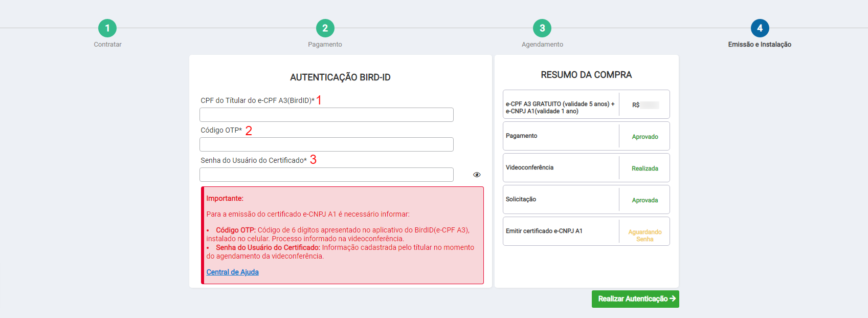Click the Pagamento Aprovado summary row
868x318 pixels.
click(586, 136)
